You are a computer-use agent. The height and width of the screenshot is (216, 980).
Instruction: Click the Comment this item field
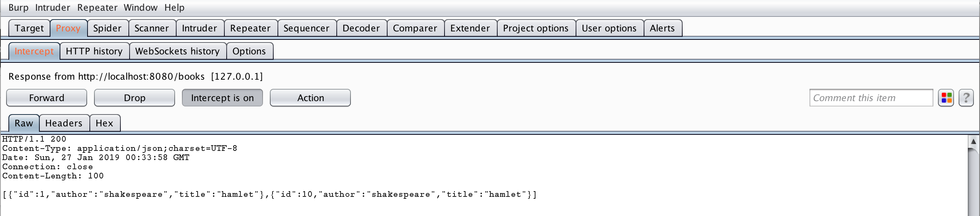(x=871, y=98)
